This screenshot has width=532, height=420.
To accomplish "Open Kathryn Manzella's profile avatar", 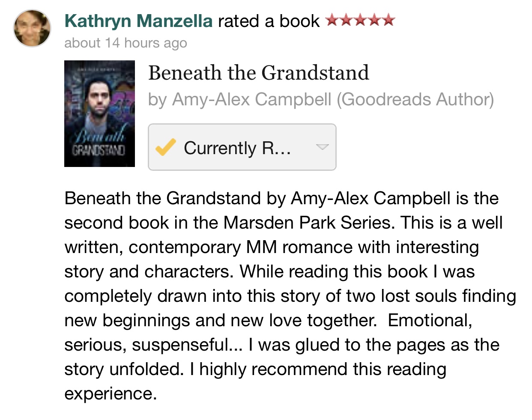I will coord(32,28).
